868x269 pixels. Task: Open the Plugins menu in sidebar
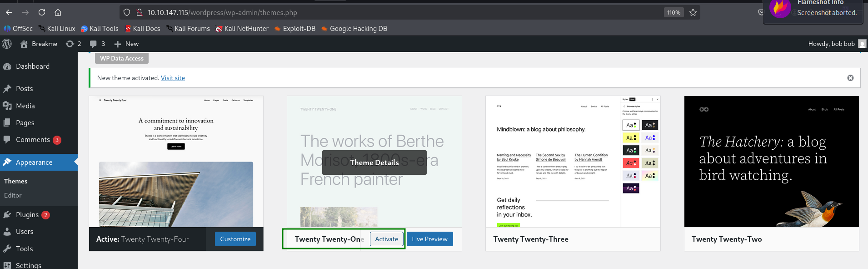27,214
